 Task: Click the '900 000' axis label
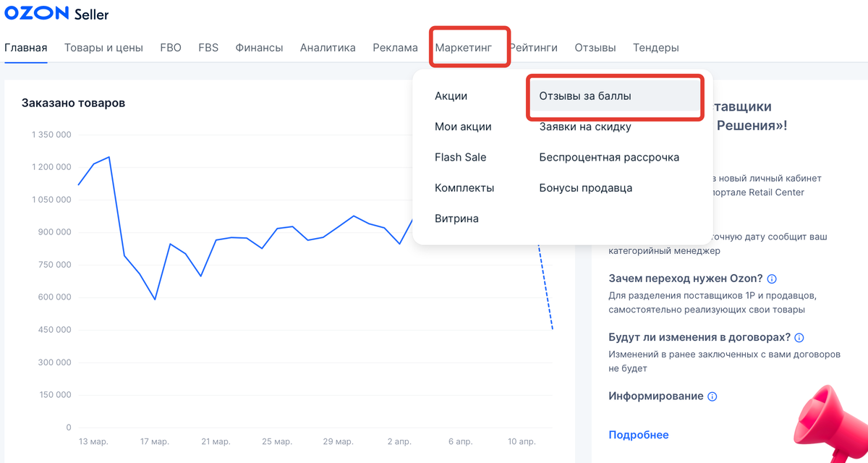(55, 232)
